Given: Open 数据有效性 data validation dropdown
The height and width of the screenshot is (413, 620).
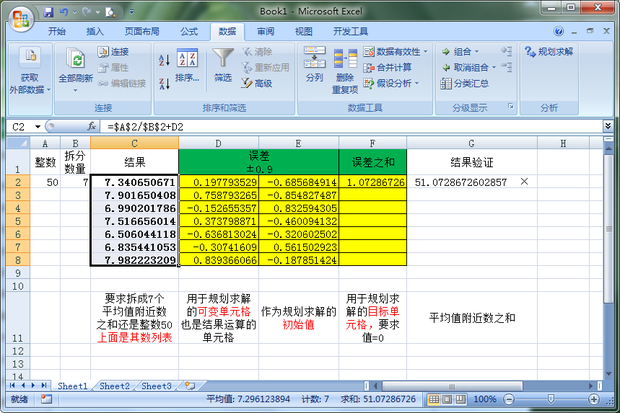Looking at the screenshot, I should (x=395, y=52).
